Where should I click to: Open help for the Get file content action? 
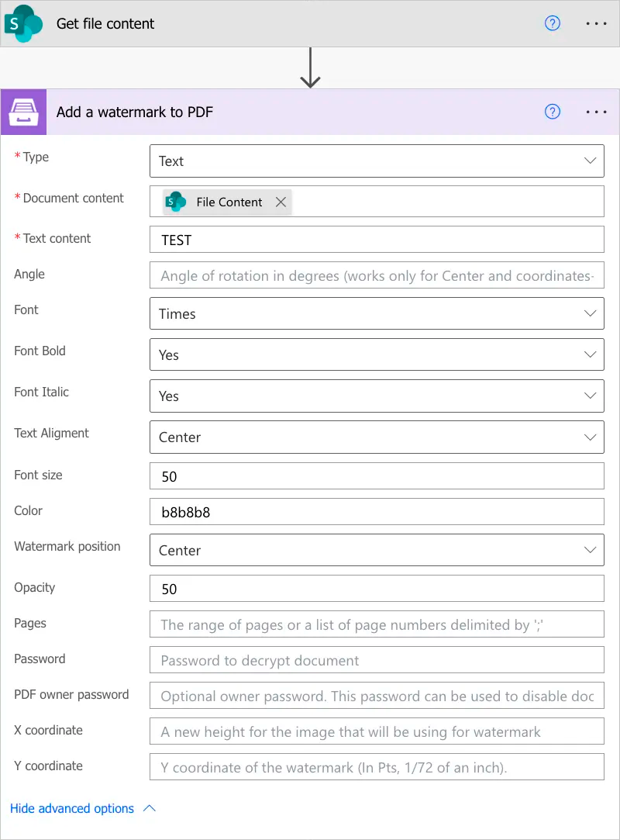tap(553, 23)
